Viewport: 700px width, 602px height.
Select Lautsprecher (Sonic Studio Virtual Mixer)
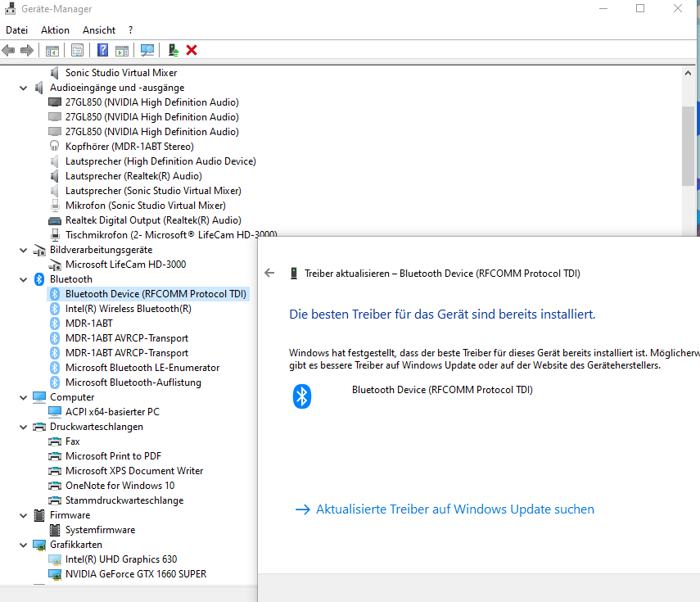[153, 191]
